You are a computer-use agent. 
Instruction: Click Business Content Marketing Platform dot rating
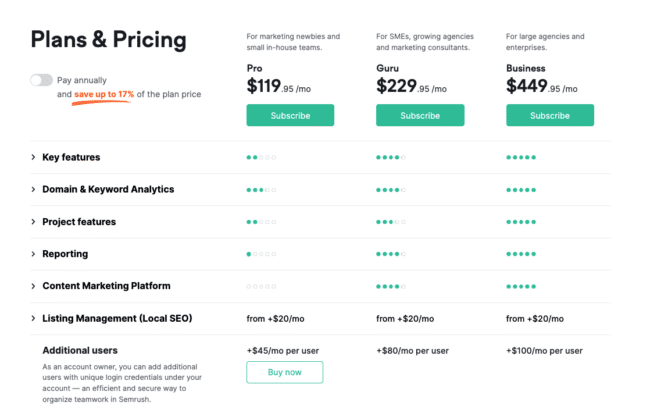(x=521, y=287)
